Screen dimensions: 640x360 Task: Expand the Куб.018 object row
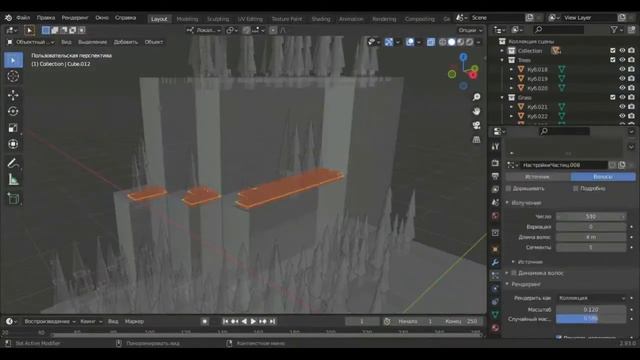(x=511, y=69)
